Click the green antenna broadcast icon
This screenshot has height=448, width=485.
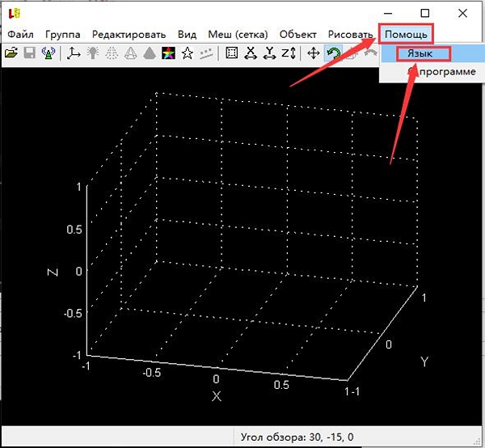[x=48, y=53]
